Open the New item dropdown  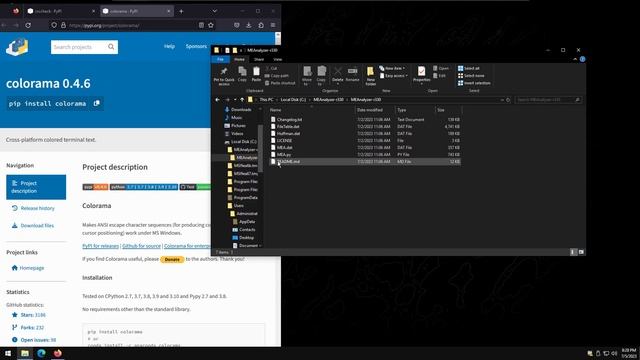pos(392,68)
